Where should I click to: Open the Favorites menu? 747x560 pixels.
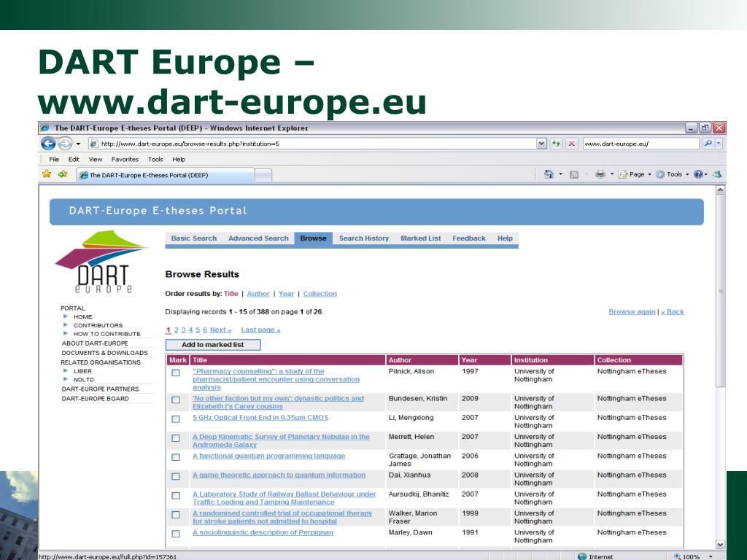pos(125,160)
